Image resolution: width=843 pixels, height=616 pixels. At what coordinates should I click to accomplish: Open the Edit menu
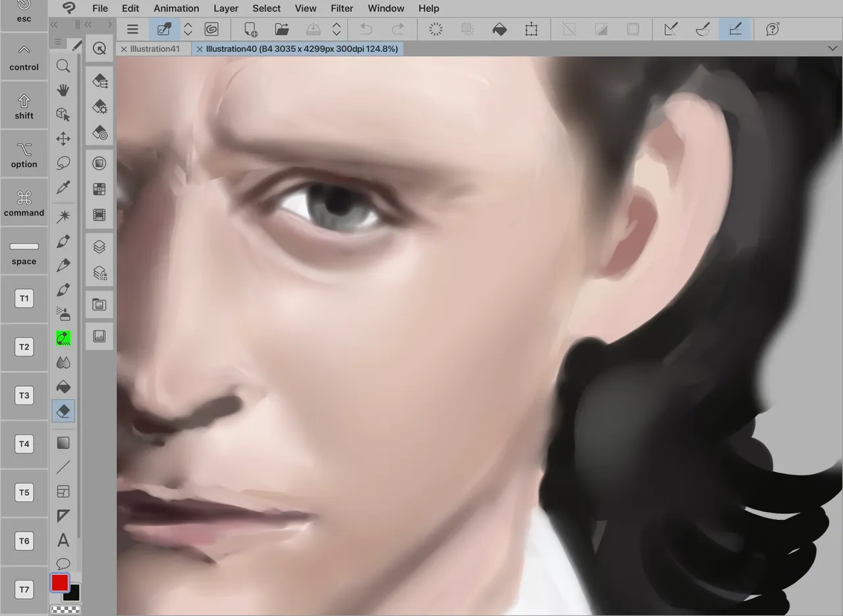click(130, 8)
